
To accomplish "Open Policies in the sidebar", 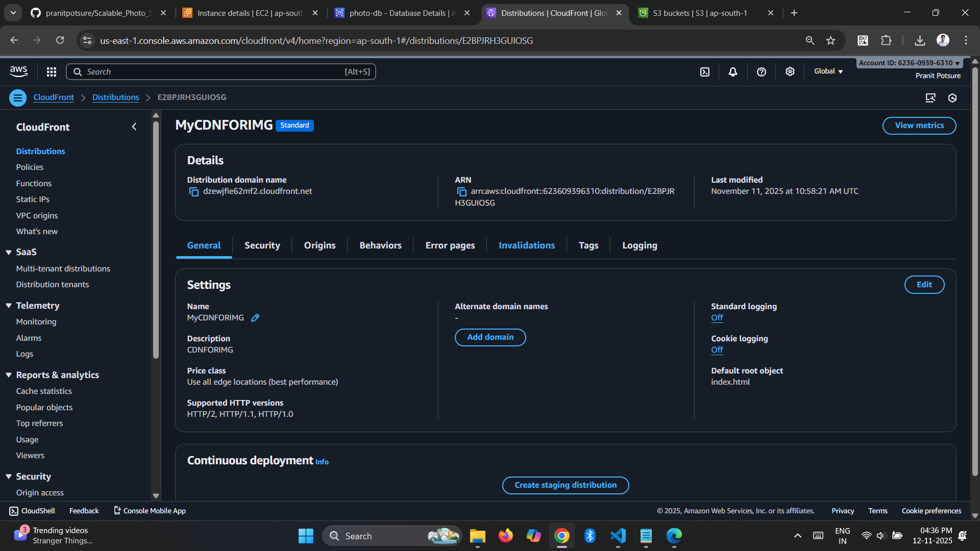I will [30, 167].
